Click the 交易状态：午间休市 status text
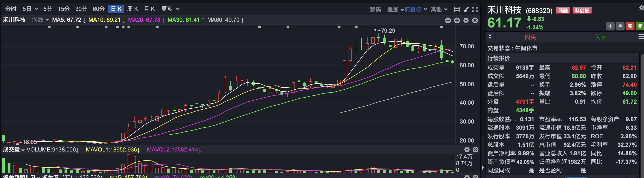Viewport: 644px width, 178px height. 512,48
